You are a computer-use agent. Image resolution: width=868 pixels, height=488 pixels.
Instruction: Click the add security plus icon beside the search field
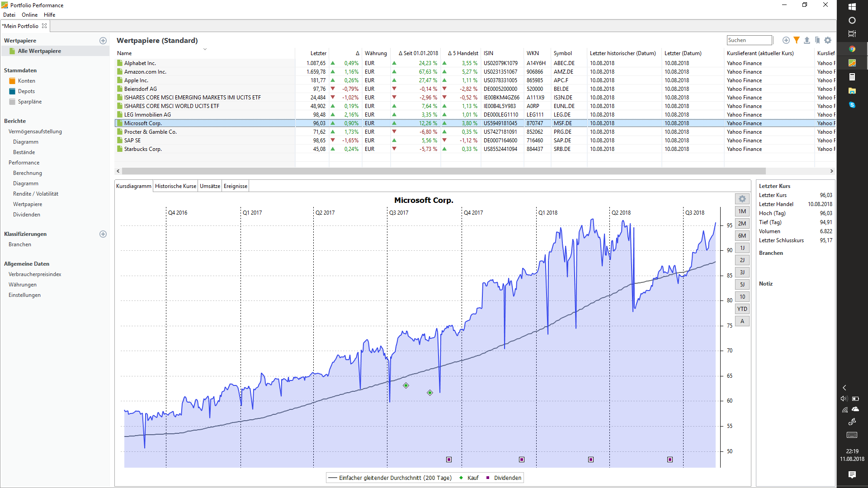click(x=786, y=40)
